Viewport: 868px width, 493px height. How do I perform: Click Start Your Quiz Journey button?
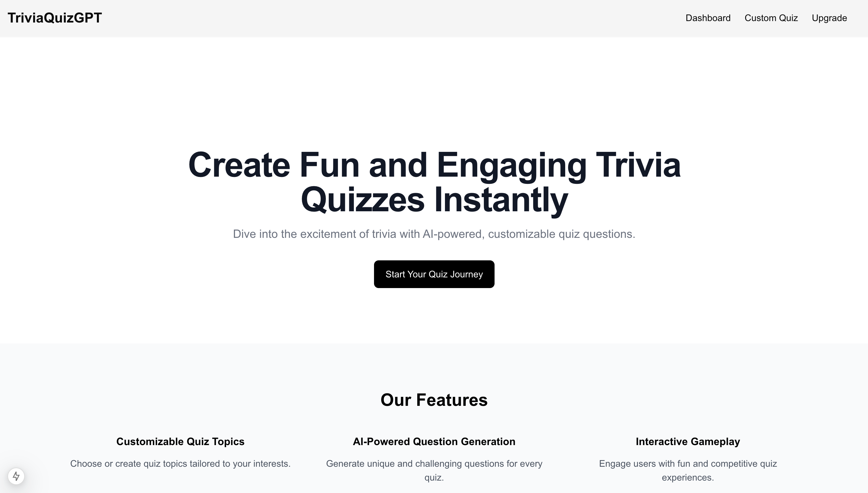coord(434,274)
